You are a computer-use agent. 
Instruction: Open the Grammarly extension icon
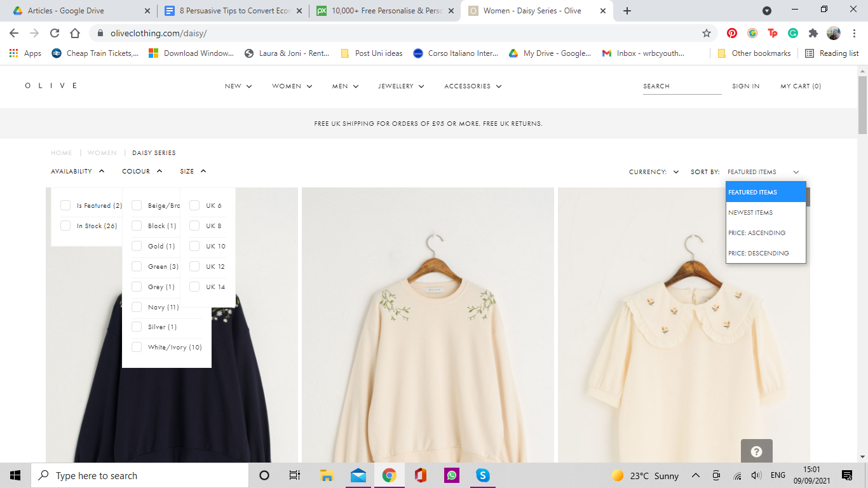[x=792, y=32]
